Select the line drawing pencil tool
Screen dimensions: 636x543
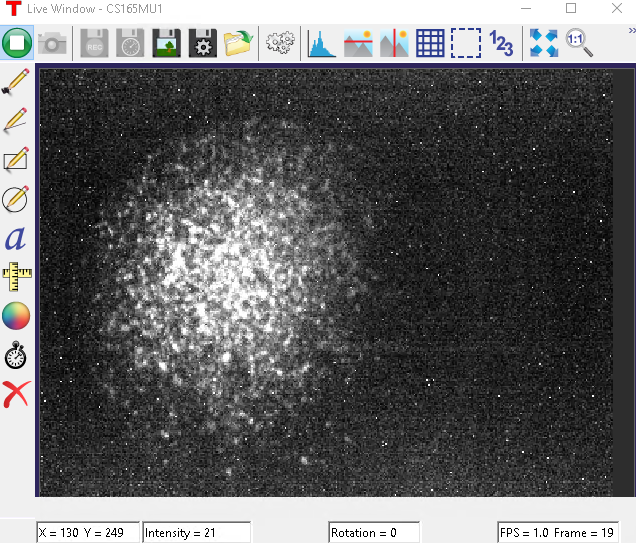[16, 120]
